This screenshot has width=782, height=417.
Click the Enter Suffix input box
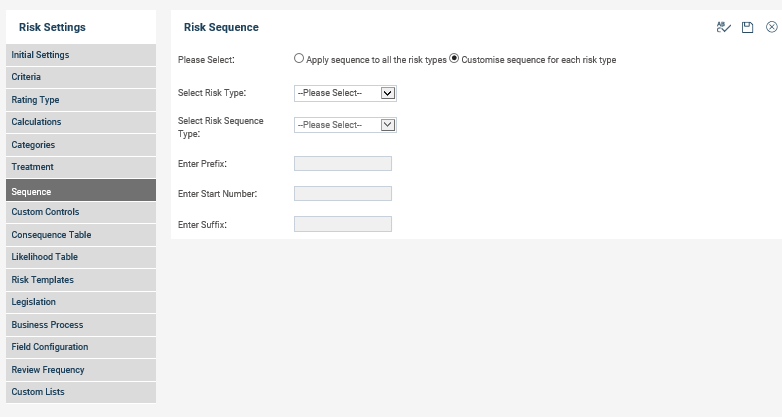coord(343,224)
